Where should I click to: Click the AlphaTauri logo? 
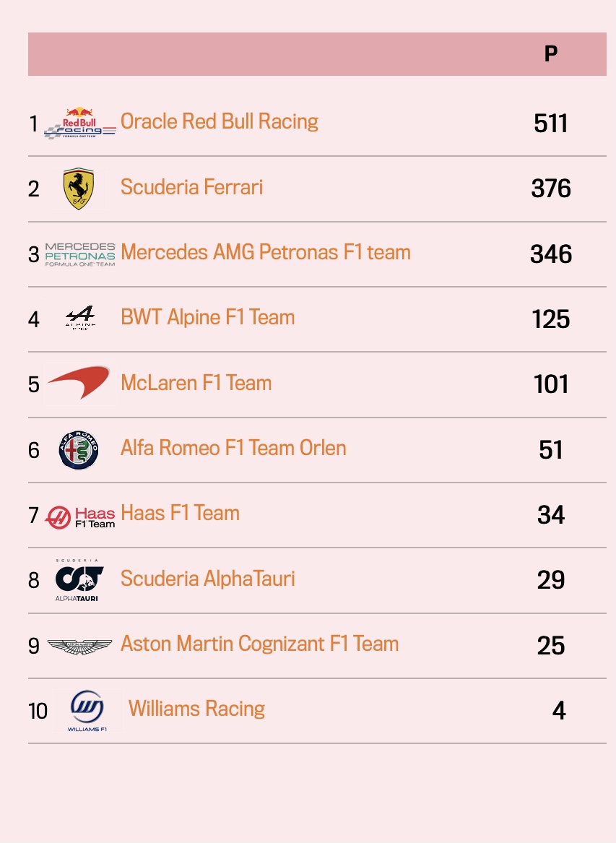(79, 579)
